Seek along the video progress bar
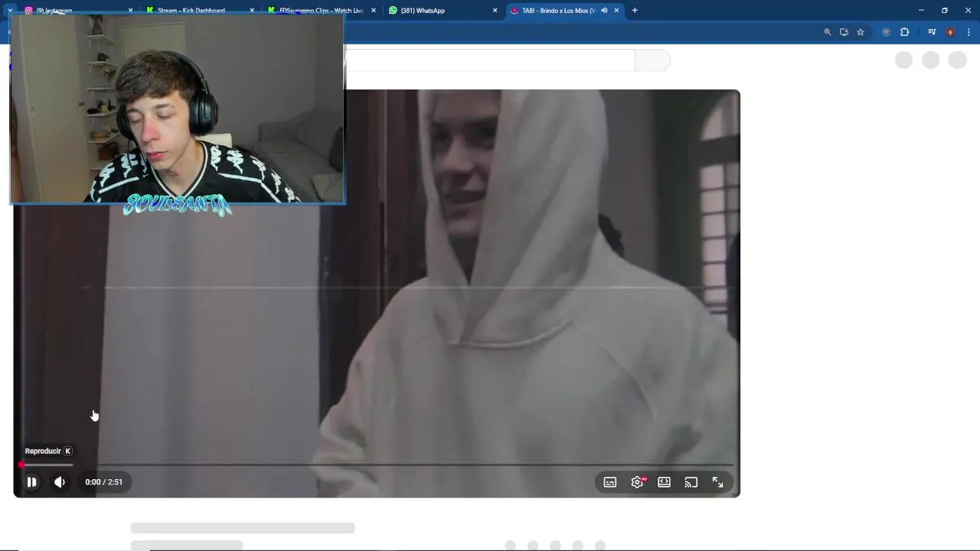 click(377, 465)
